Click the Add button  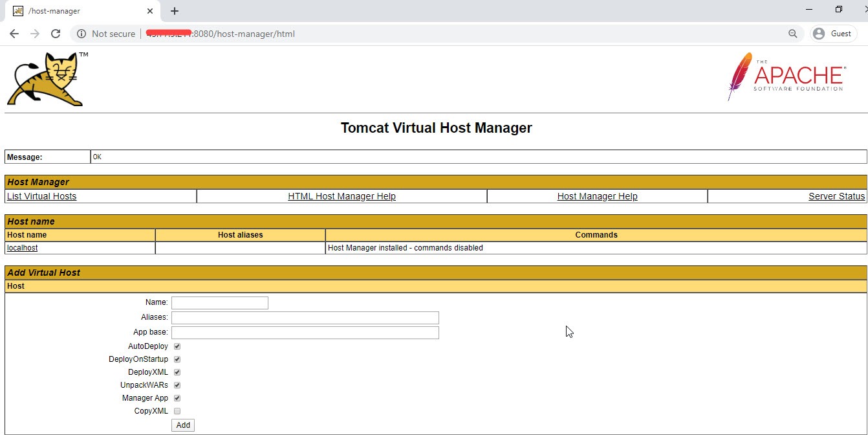click(x=183, y=425)
